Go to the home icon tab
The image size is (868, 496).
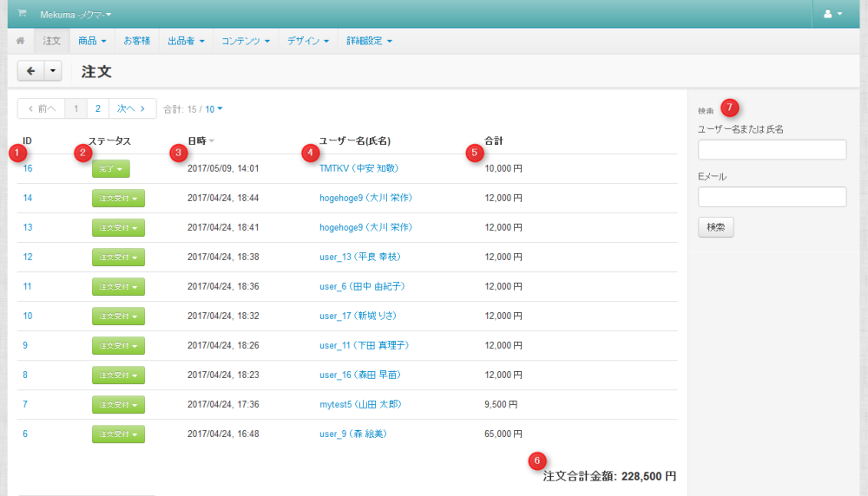(x=21, y=41)
